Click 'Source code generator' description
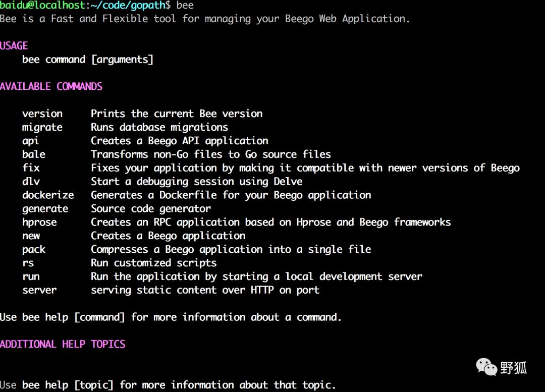 pyautogui.click(x=150, y=209)
